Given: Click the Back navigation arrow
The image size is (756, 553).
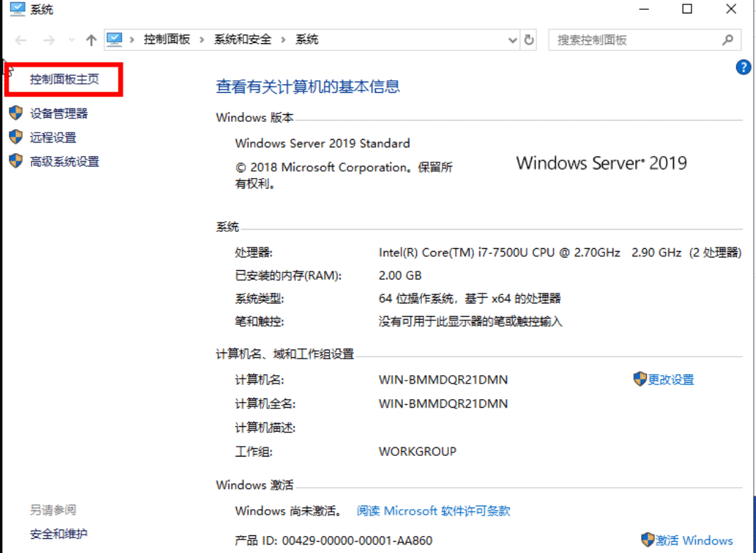Looking at the screenshot, I should (21, 40).
